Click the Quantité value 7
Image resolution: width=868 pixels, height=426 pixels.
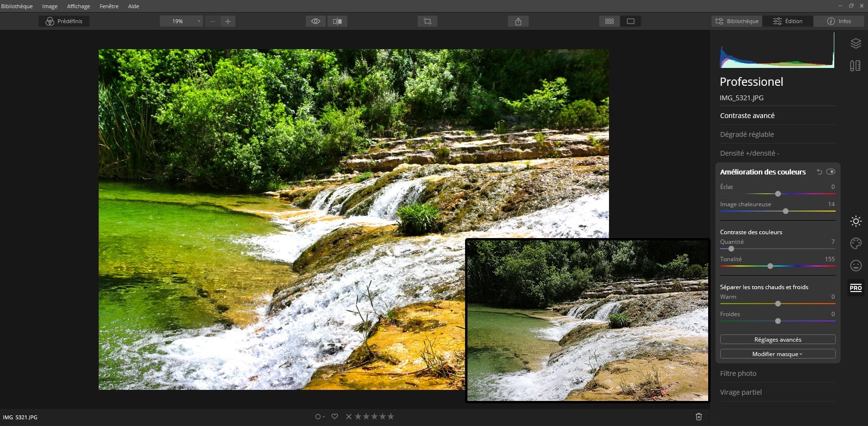pyautogui.click(x=833, y=242)
